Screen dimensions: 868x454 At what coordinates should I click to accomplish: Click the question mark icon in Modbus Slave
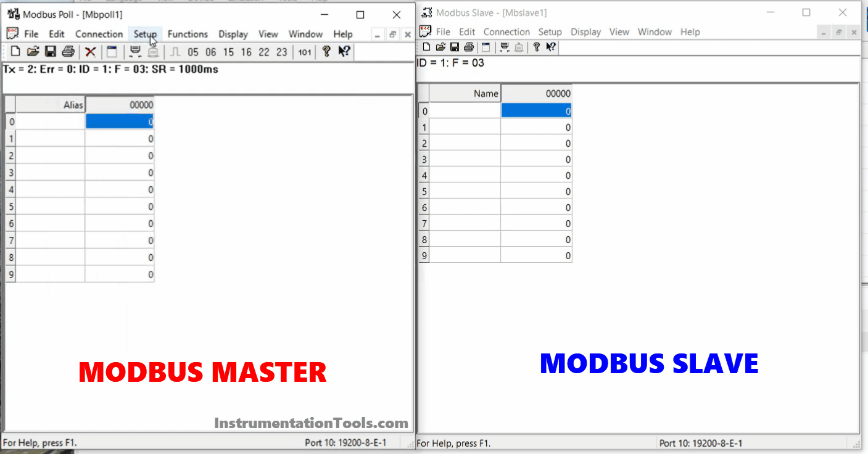(537, 47)
